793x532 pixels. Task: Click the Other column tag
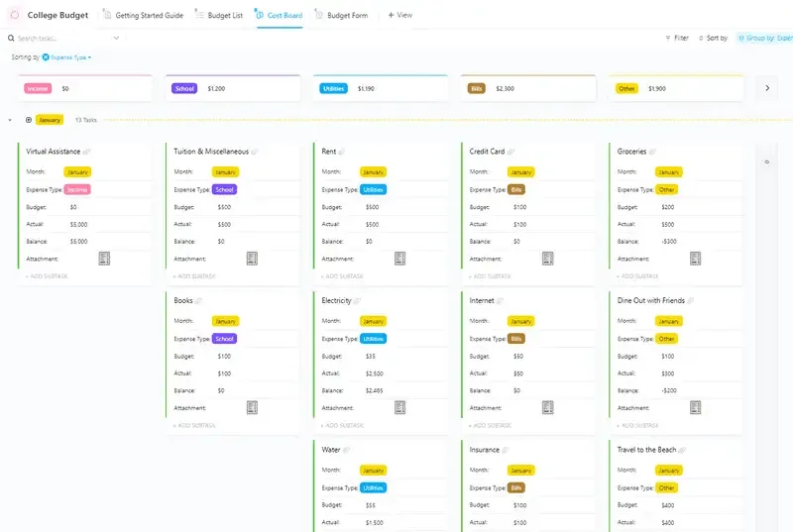626,88
